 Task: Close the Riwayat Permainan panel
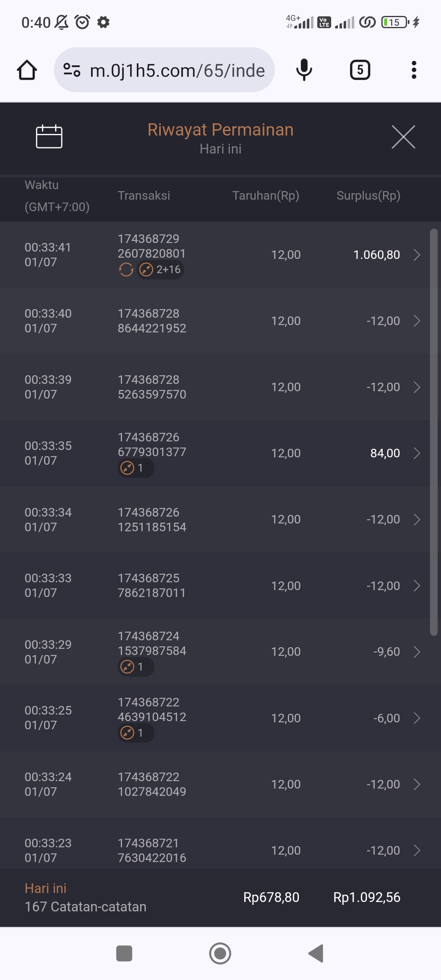pyautogui.click(x=403, y=137)
